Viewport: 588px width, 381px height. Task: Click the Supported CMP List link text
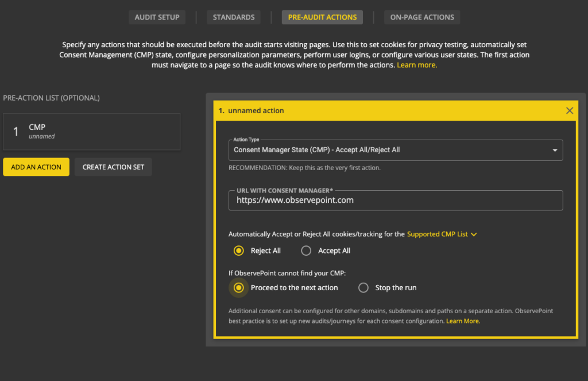tap(437, 234)
